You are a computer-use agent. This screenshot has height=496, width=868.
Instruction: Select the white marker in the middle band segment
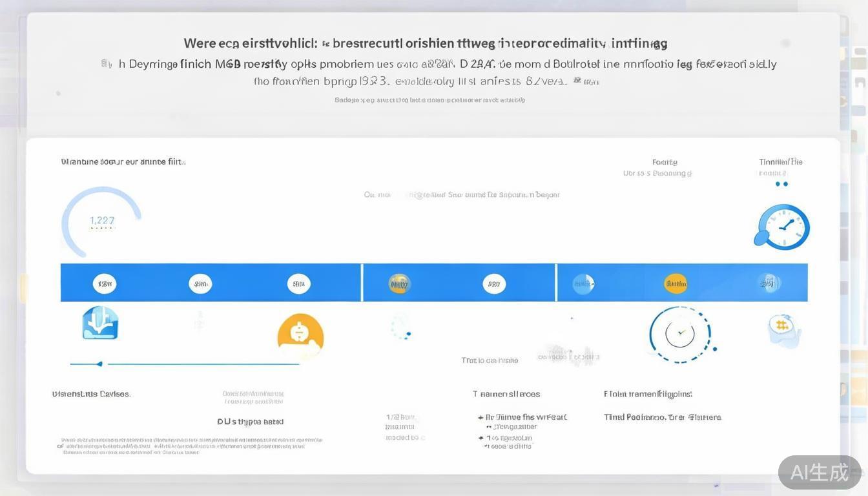[494, 283]
